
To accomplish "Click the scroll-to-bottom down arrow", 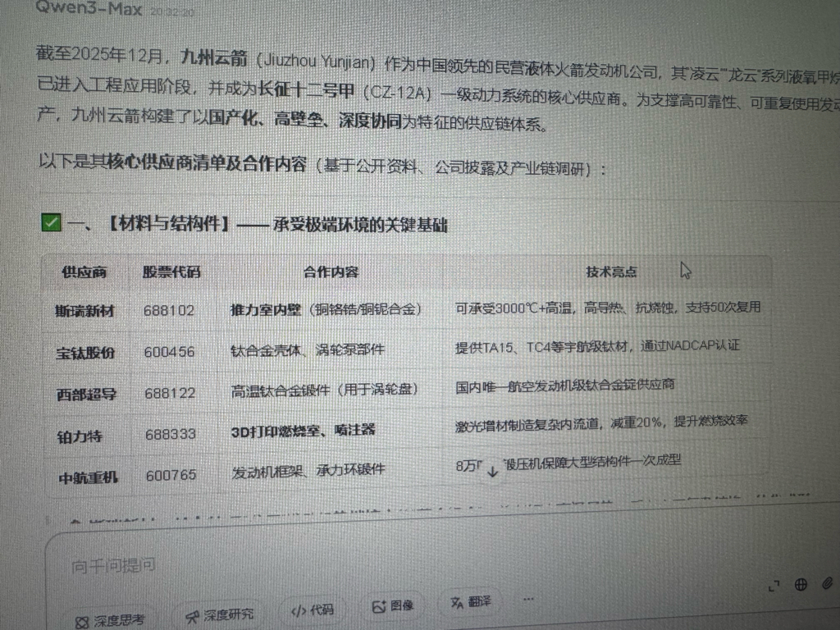I will [x=492, y=472].
